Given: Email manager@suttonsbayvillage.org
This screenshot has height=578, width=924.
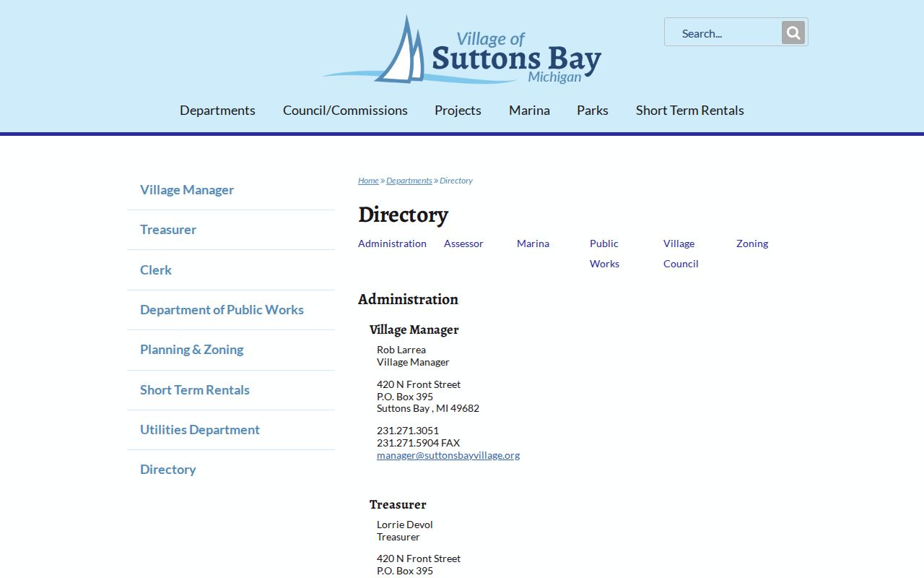Looking at the screenshot, I should click(448, 455).
